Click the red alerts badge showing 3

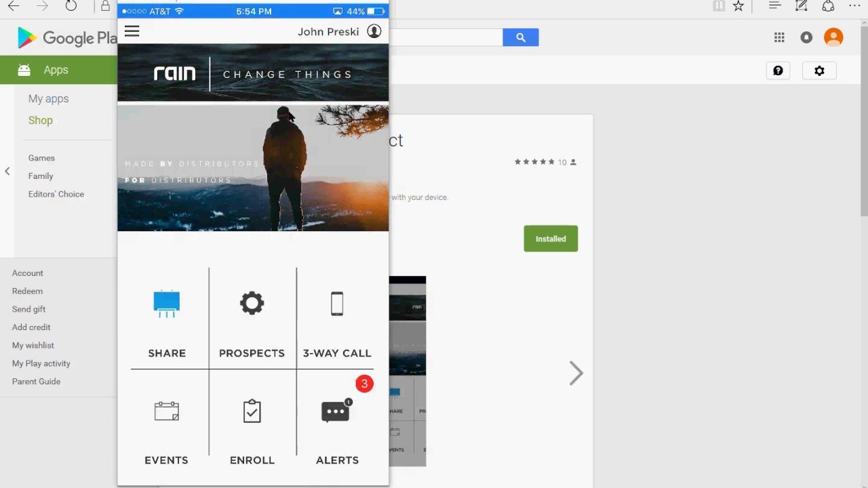tap(364, 384)
